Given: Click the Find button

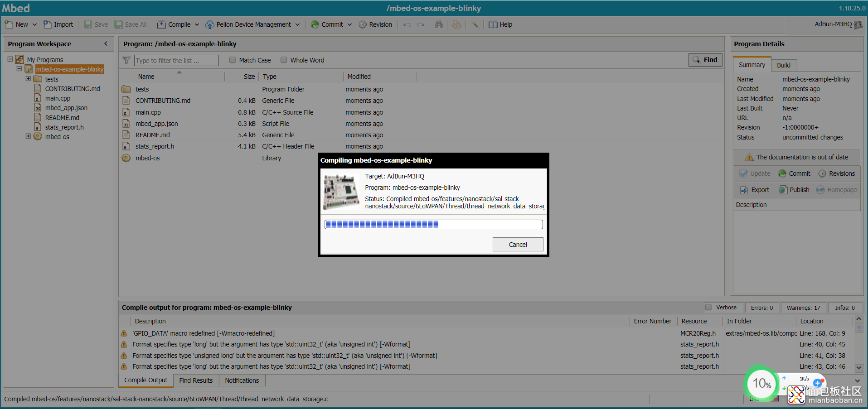Looking at the screenshot, I should pyautogui.click(x=705, y=60).
